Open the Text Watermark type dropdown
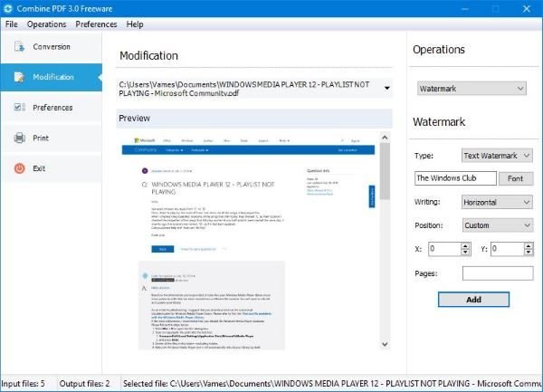Viewport: 543px width, 392px height. tap(497, 156)
